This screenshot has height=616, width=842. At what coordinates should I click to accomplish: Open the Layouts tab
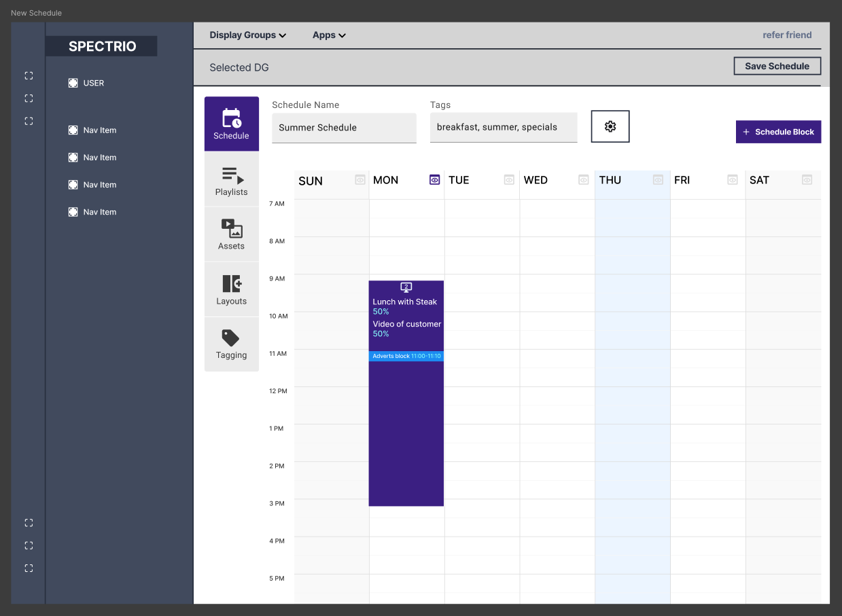click(231, 289)
